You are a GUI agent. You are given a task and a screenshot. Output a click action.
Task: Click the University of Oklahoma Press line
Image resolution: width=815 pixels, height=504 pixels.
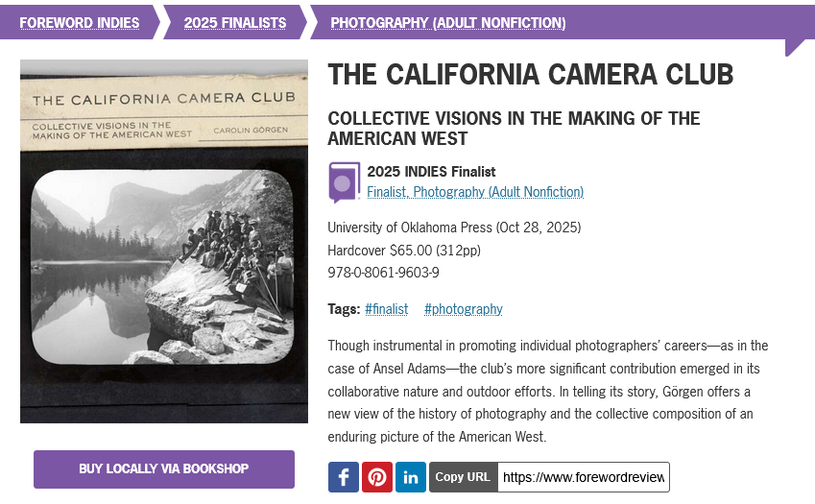coord(454,228)
